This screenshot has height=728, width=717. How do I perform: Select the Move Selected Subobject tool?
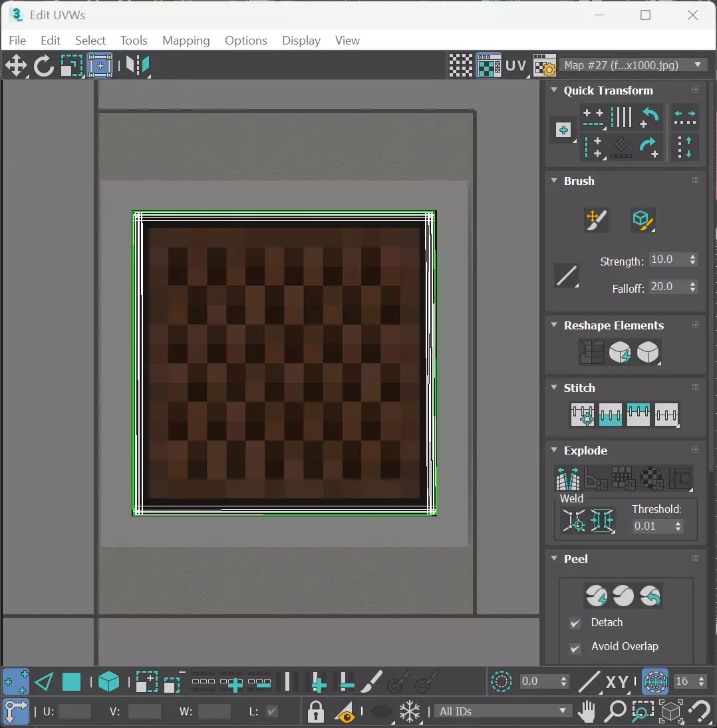[16, 65]
